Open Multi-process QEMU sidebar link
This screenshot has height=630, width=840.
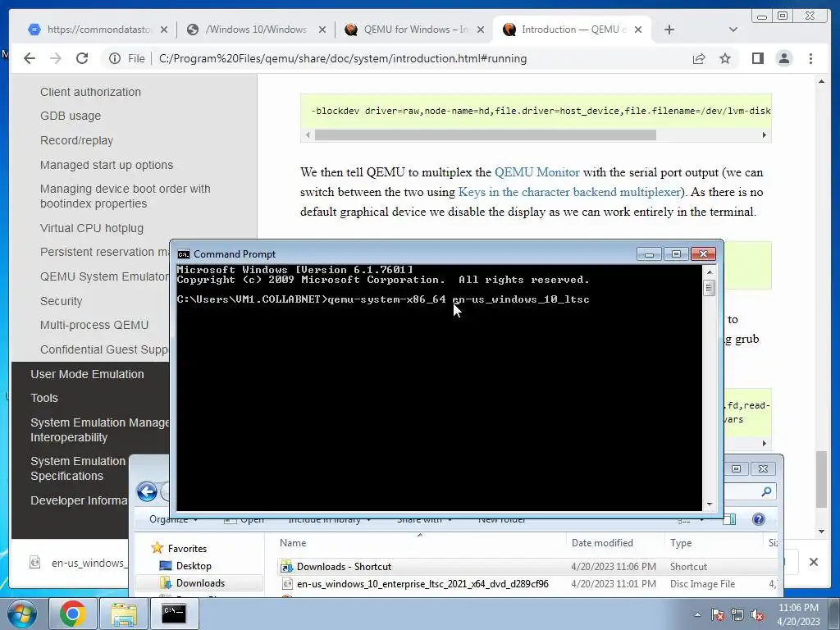point(94,325)
